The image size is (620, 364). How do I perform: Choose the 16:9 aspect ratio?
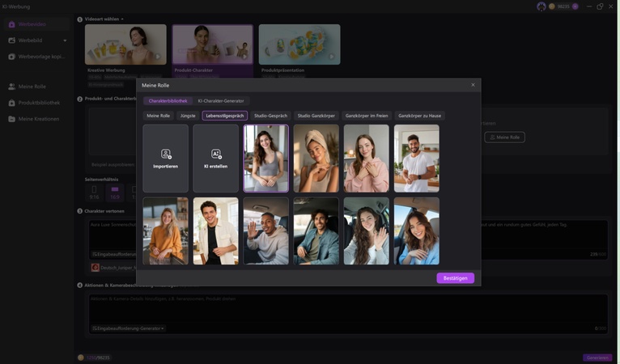point(115,193)
